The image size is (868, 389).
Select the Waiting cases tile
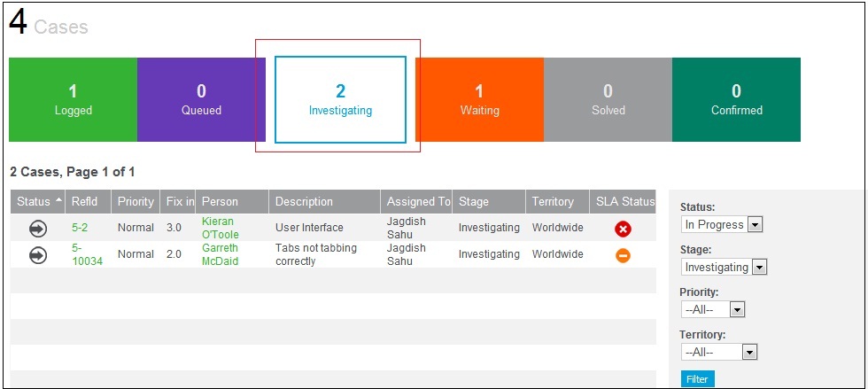coord(479,100)
